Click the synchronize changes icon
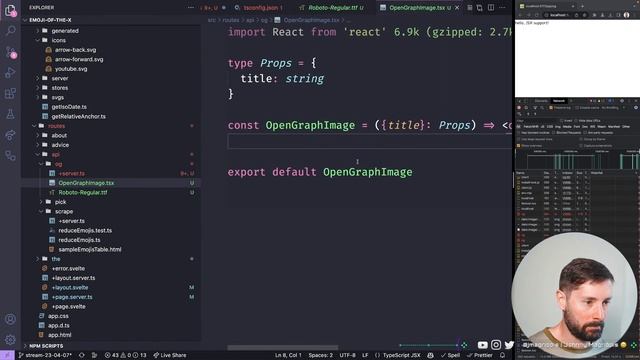 pos(82,355)
